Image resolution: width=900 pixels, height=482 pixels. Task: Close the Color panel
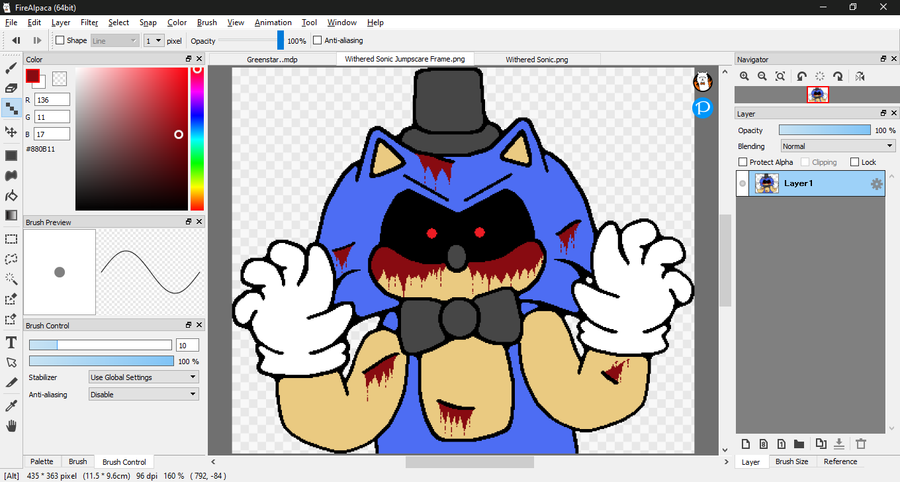click(x=199, y=59)
